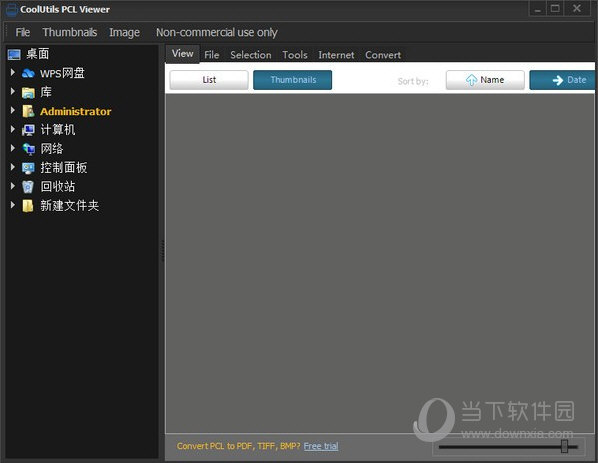Click the 库 library folder icon

[28, 92]
